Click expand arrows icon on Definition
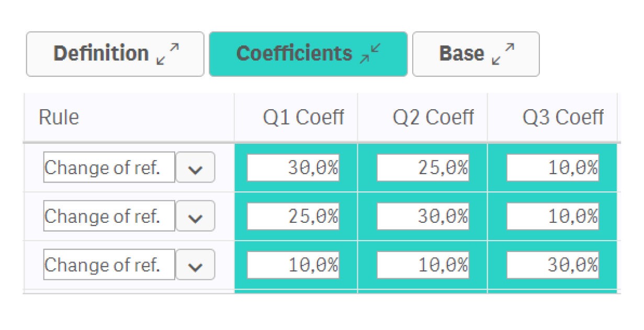 click(168, 54)
